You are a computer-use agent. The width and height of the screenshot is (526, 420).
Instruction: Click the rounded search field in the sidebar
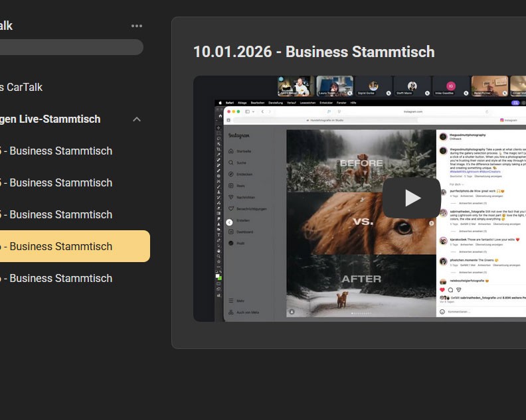pyautogui.click(x=72, y=47)
